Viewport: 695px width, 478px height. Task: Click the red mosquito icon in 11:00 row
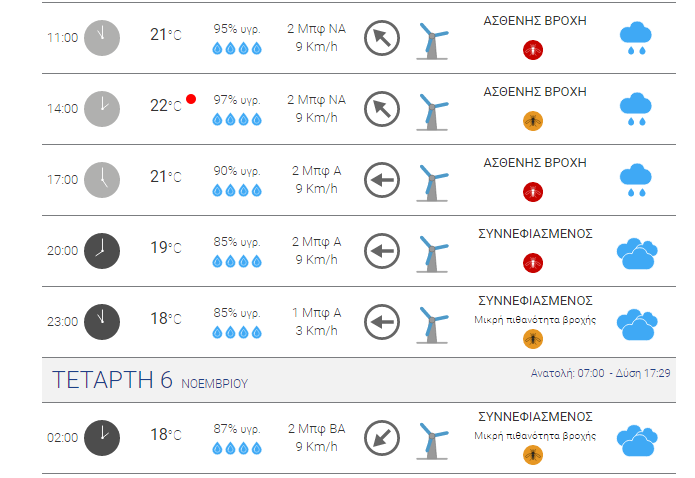pyautogui.click(x=532, y=50)
